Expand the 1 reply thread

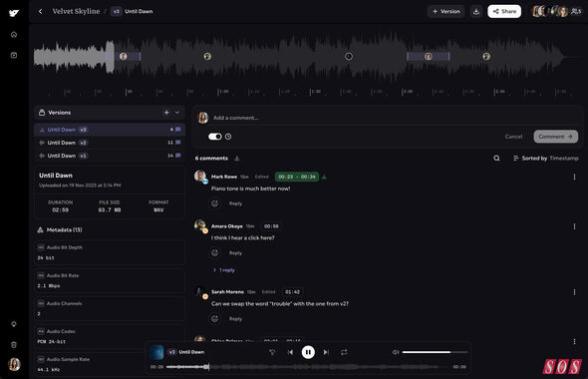(224, 270)
